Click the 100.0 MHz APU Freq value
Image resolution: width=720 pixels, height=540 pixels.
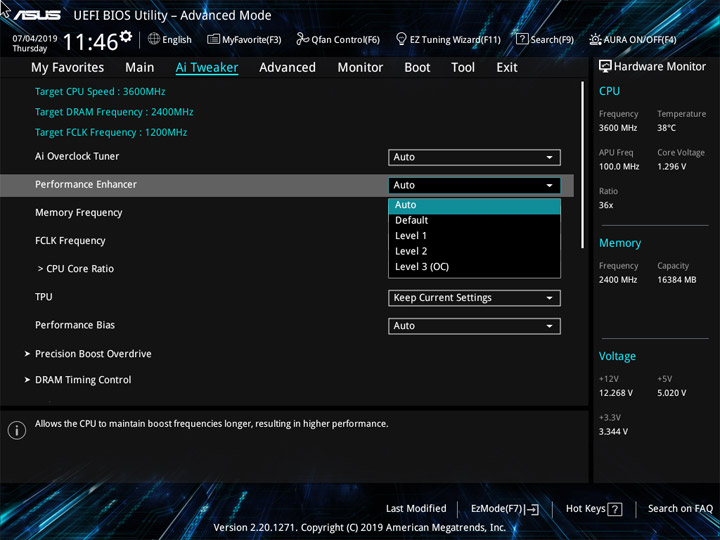(619, 167)
